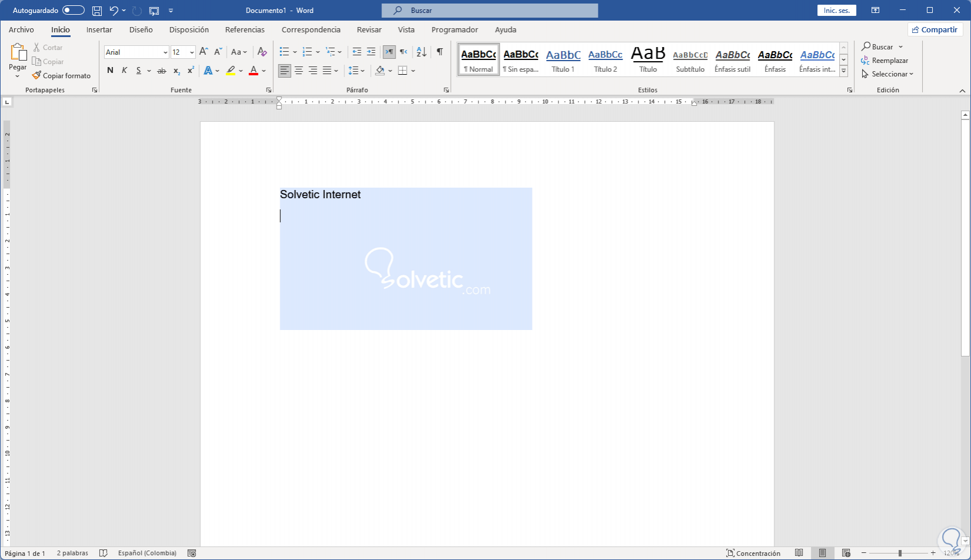Expand the styles gallery
The width and height of the screenshot is (971, 560).
click(843, 71)
